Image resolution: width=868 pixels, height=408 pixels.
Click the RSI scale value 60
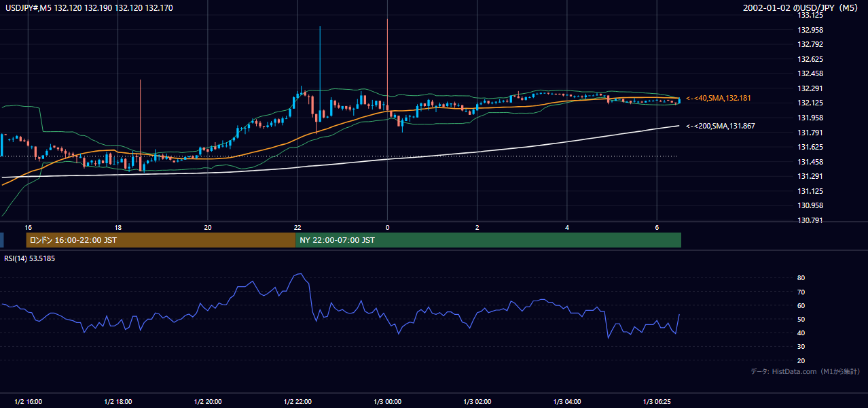pyautogui.click(x=801, y=305)
